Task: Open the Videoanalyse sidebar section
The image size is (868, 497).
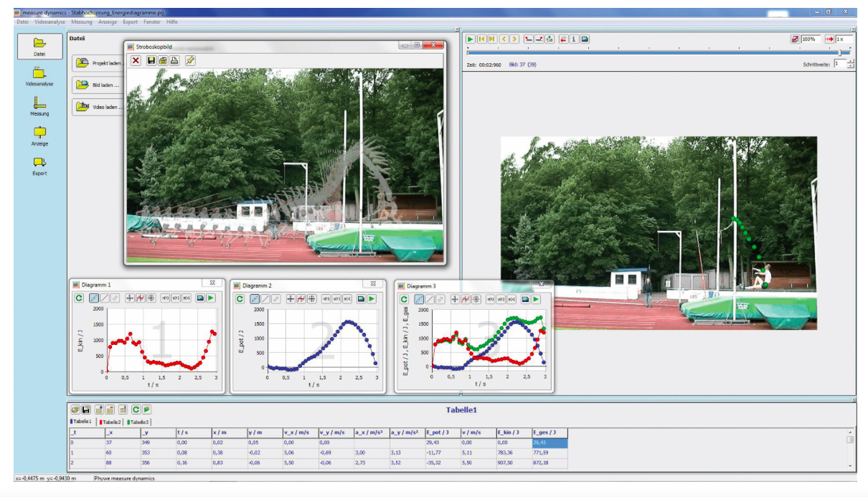Action: point(39,76)
